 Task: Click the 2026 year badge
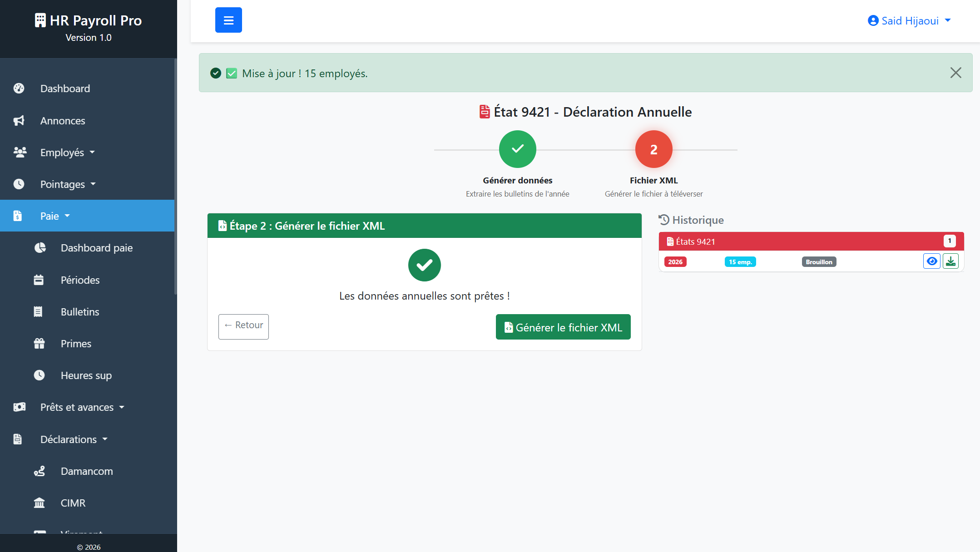(x=675, y=262)
